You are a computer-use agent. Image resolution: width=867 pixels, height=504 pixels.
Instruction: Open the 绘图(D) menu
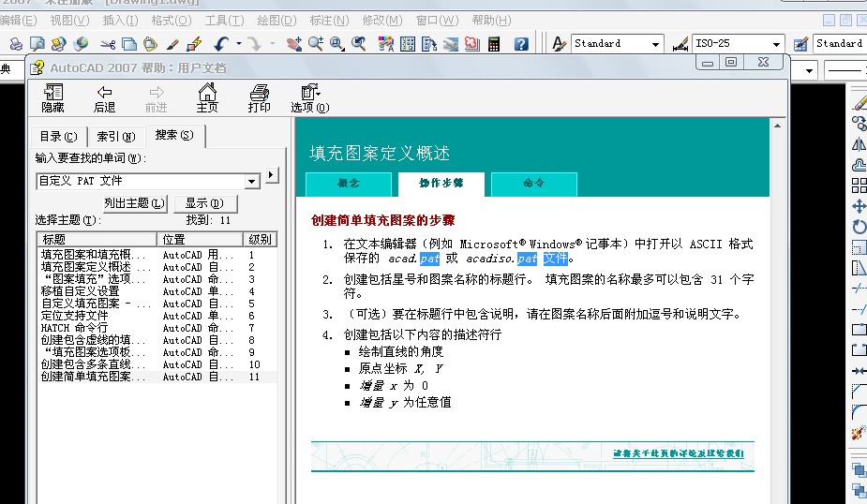coord(277,21)
